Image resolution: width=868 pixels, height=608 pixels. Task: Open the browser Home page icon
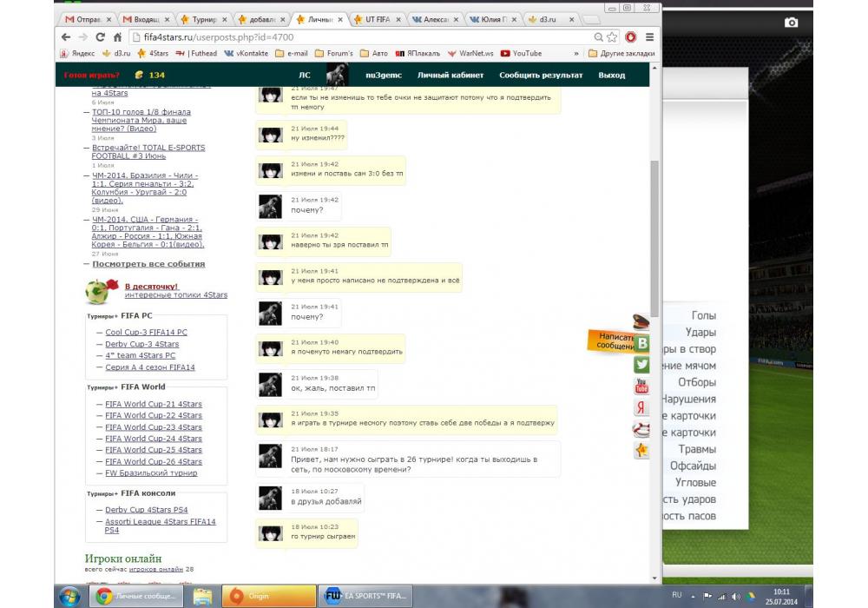117,37
